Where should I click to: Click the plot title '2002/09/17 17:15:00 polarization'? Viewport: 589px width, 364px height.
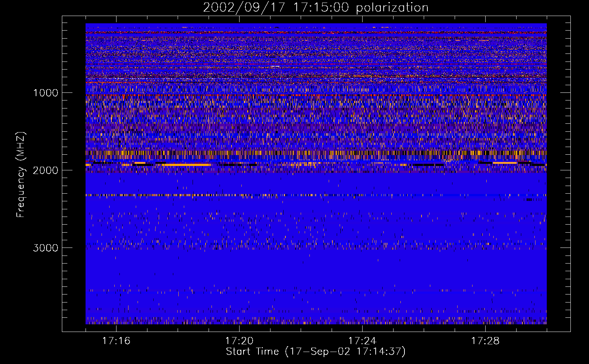tap(316, 8)
